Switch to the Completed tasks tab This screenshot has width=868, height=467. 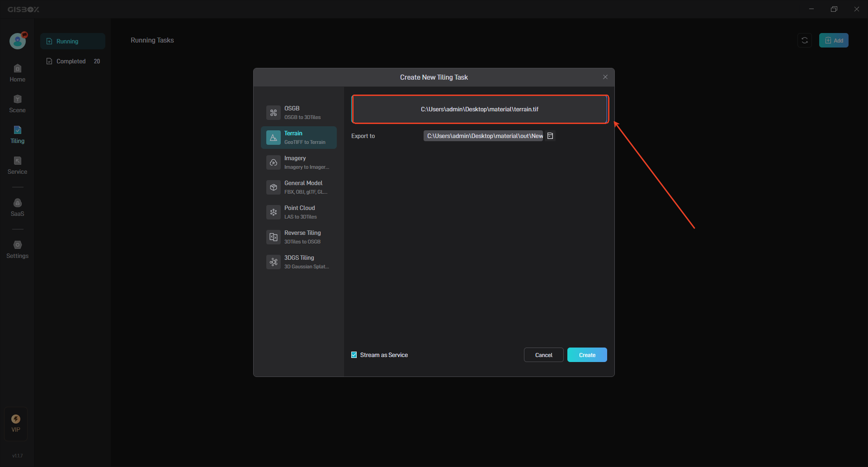[73, 61]
